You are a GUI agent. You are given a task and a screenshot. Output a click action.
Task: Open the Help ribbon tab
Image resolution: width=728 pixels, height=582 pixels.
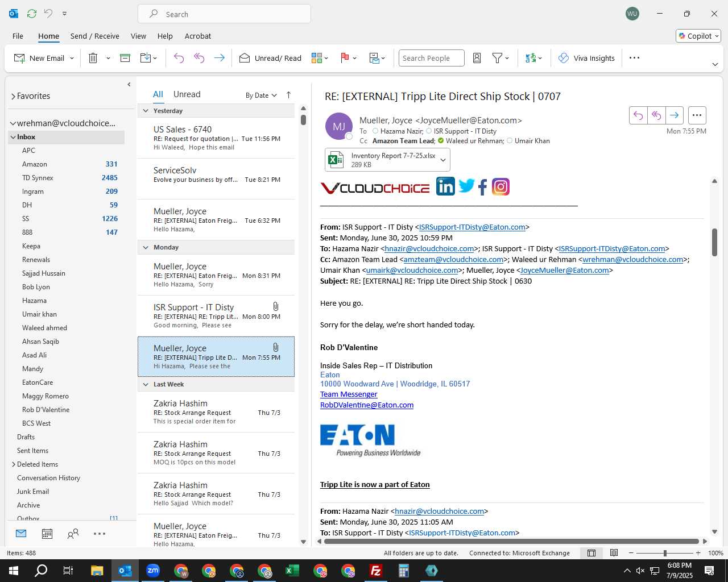click(165, 36)
